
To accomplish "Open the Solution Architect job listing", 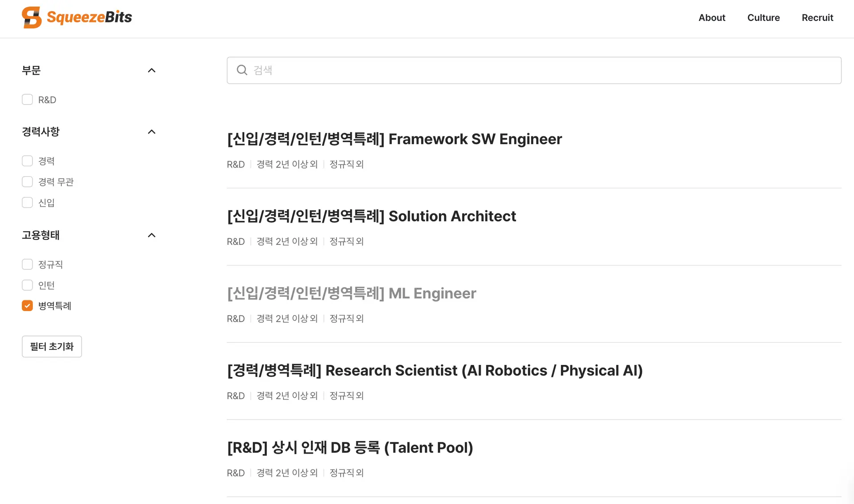I will (371, 216).
